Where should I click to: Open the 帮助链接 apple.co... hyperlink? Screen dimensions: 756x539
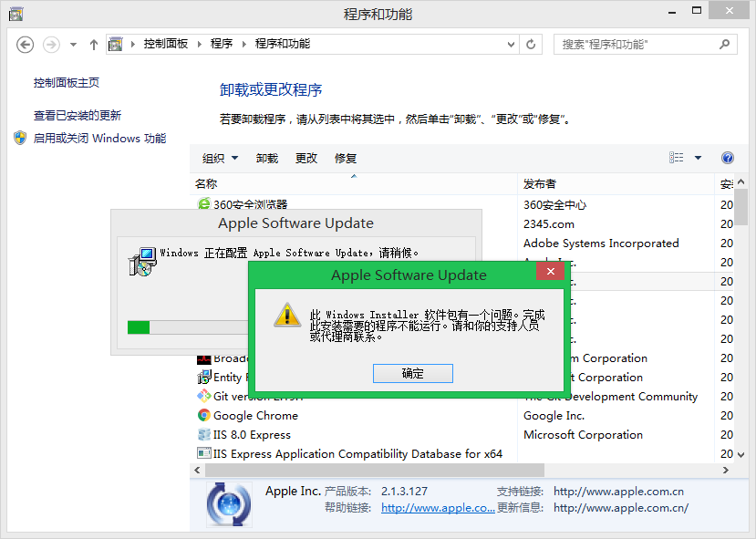click(x=438, y=508)
